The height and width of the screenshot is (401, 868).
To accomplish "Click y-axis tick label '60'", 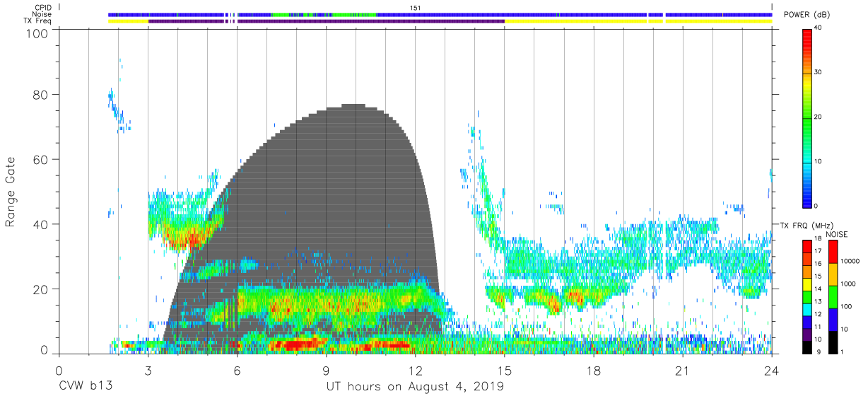I will point(42,159).
